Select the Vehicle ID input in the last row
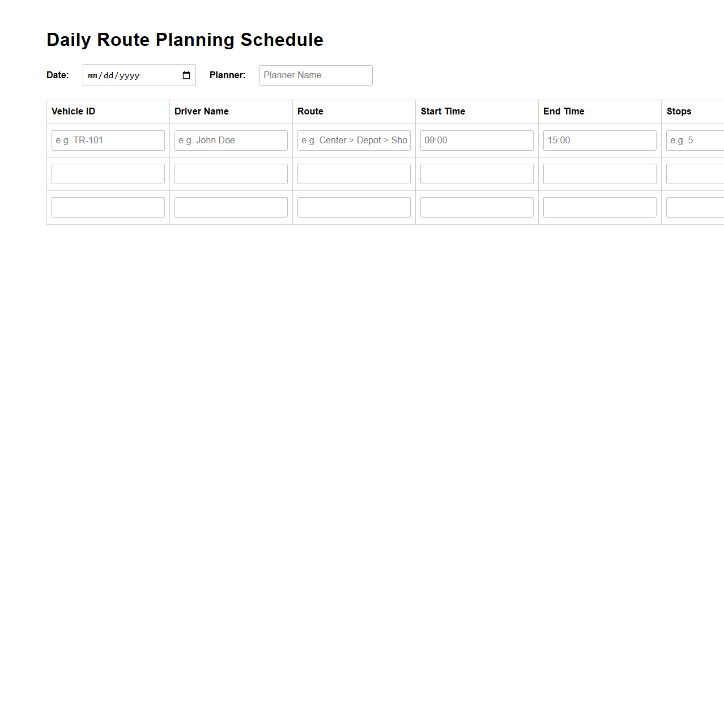Viewport: 724px width, 728px height. [108, 207]
